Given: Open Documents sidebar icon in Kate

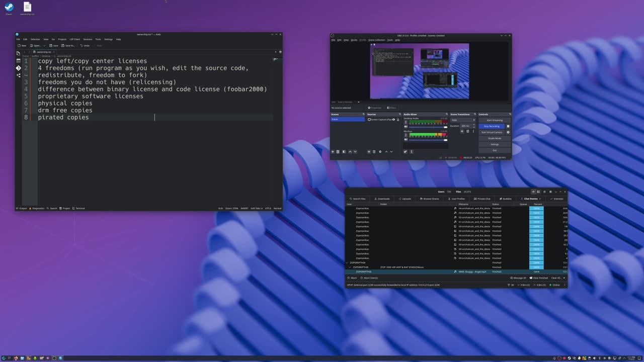Looking at the screenshot, I should pyautogui.click(x=18, y=53).
